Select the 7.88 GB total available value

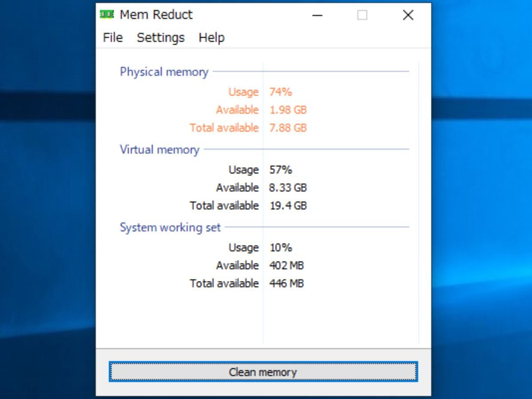point(288,128)
